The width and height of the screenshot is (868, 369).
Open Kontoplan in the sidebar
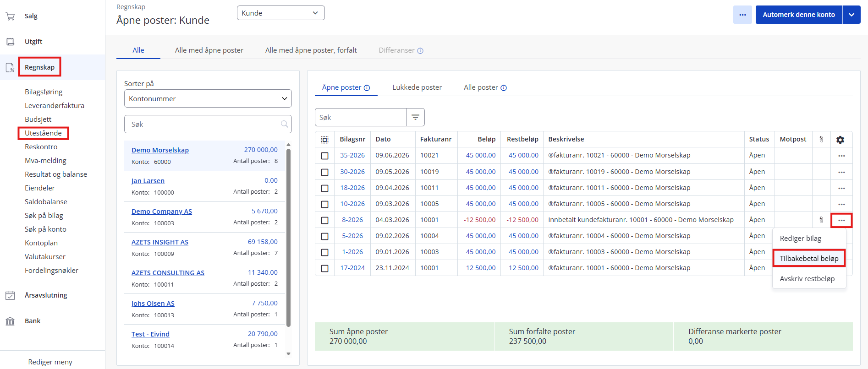[x=41, y=243]
